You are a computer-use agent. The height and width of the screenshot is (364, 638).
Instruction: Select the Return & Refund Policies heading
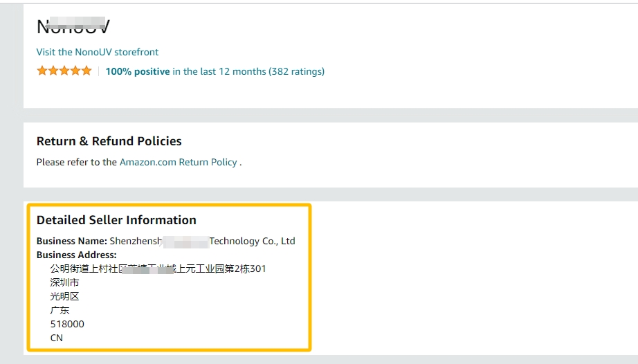click(x=109, y=141)
